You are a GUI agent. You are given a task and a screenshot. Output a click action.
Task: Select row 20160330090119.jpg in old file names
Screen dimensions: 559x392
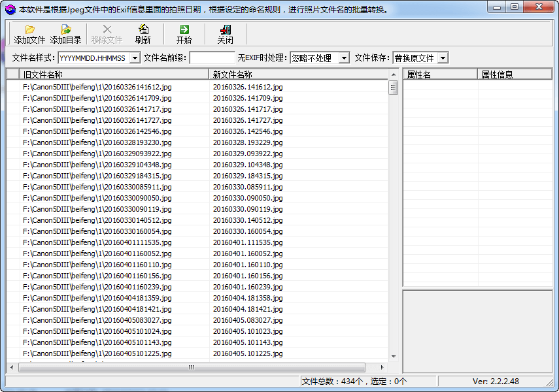(97, 209)
